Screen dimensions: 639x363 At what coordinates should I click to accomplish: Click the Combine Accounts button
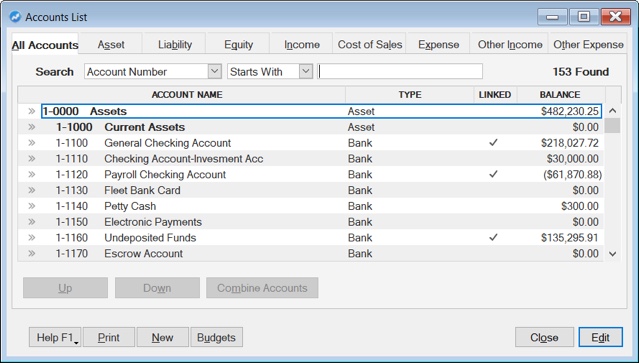(x=262, y=288)
